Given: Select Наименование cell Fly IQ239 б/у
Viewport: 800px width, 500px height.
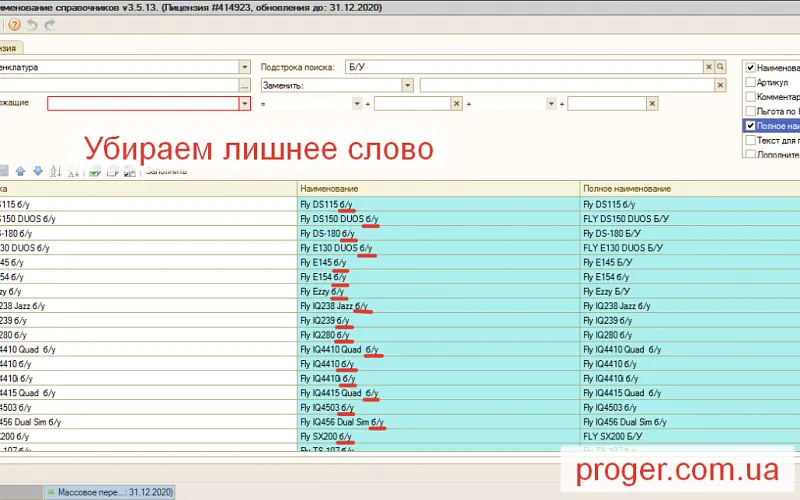Looking at the screenshot, I should pyautogui.click(x=438, y=320).
